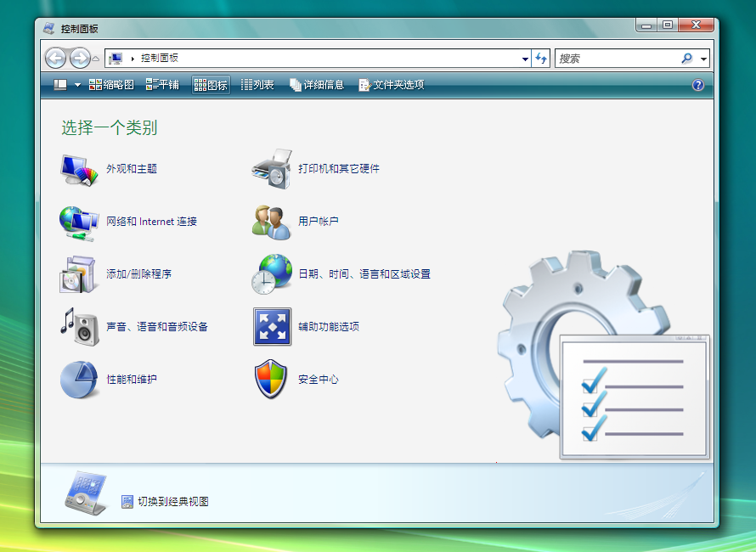Switch to 列表 list view mode

point(257,85)
